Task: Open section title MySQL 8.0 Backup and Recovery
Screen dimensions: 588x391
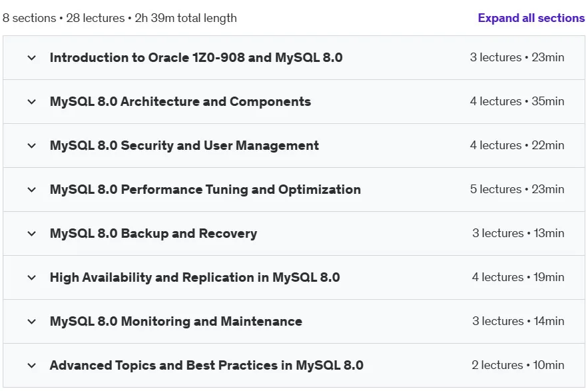Action: pyautogui.click(x=153, y=233)
